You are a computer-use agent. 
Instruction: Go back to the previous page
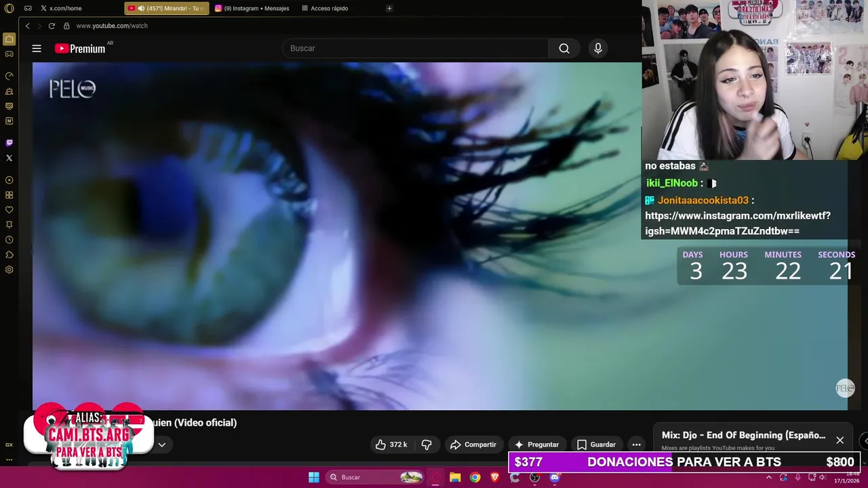(27, 26)
